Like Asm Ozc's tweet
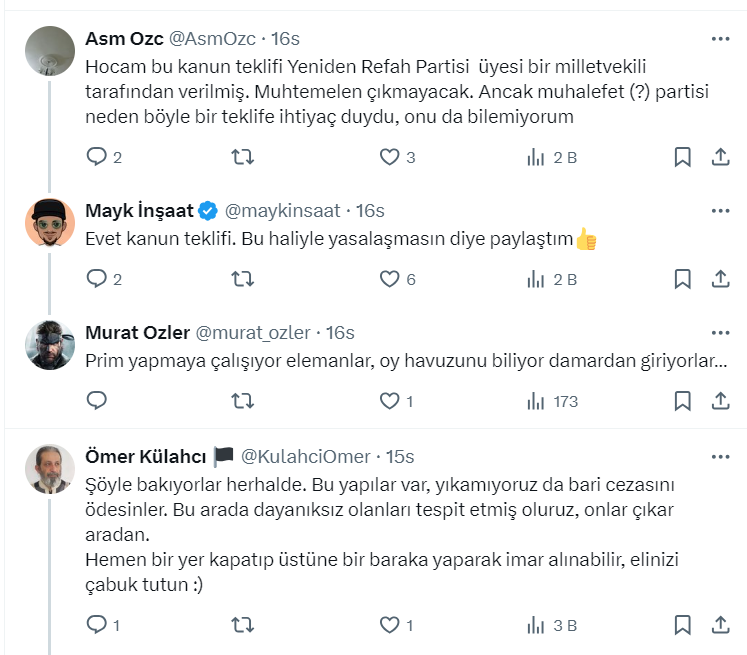 coord(389,157)
